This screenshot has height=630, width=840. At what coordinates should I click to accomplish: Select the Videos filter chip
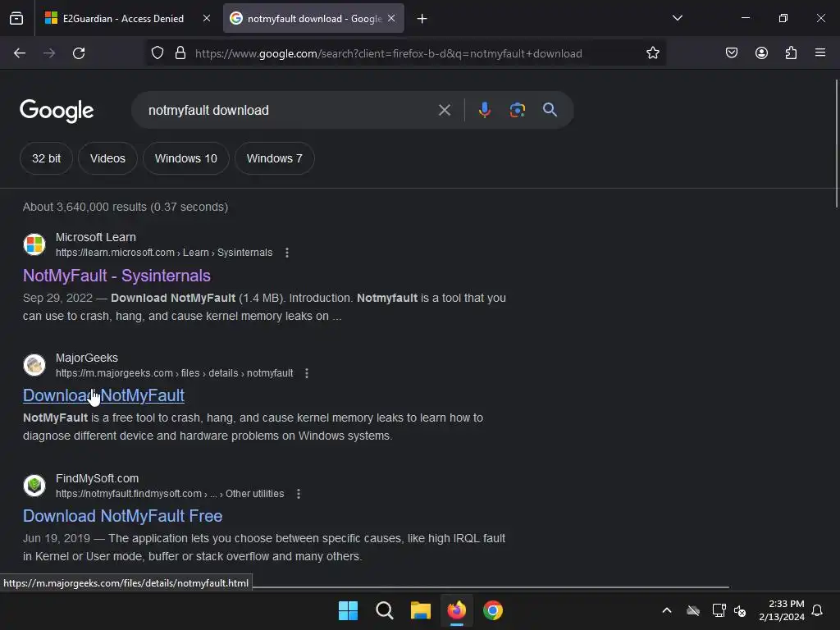pyautogui.click(x=107, y=158)
